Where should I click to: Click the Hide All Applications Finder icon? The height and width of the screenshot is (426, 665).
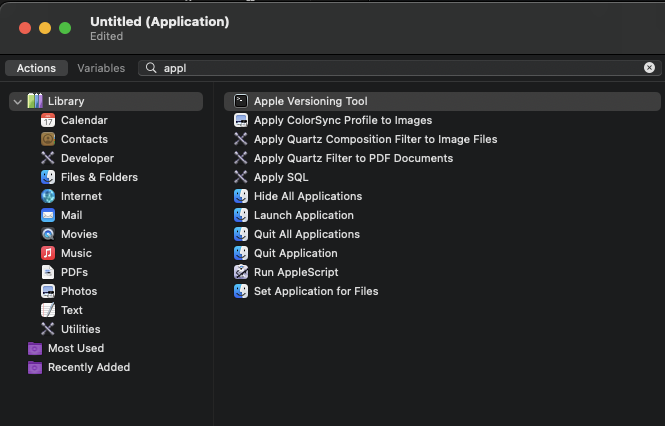(x=241, y=196)
